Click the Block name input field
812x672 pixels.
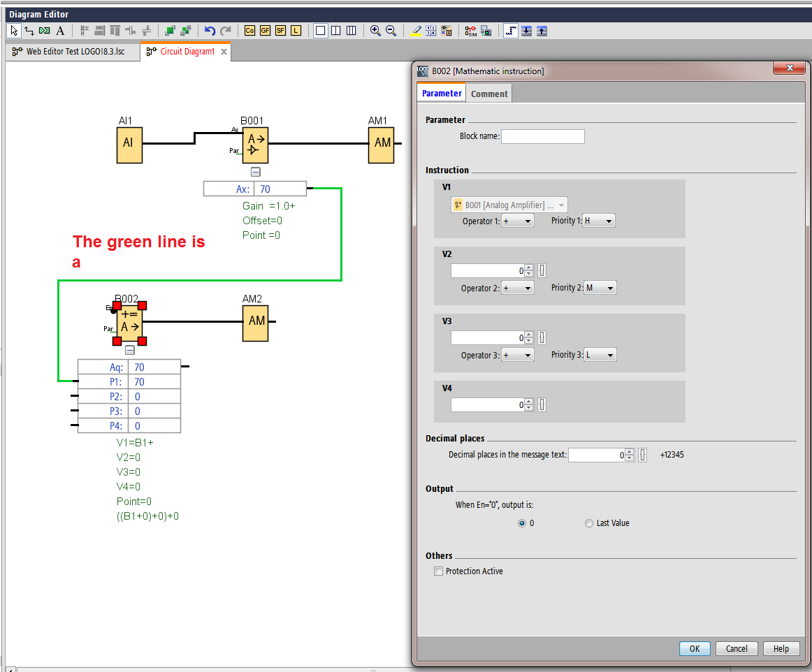click(542, 136)
